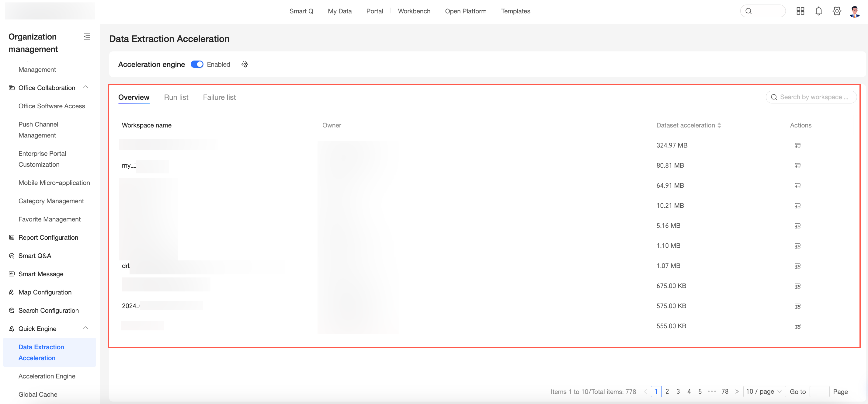The height and width of the screenshot is (404, 868).
Task: Open Global Cache in the sidebar
Action: [x=38, y=394]
